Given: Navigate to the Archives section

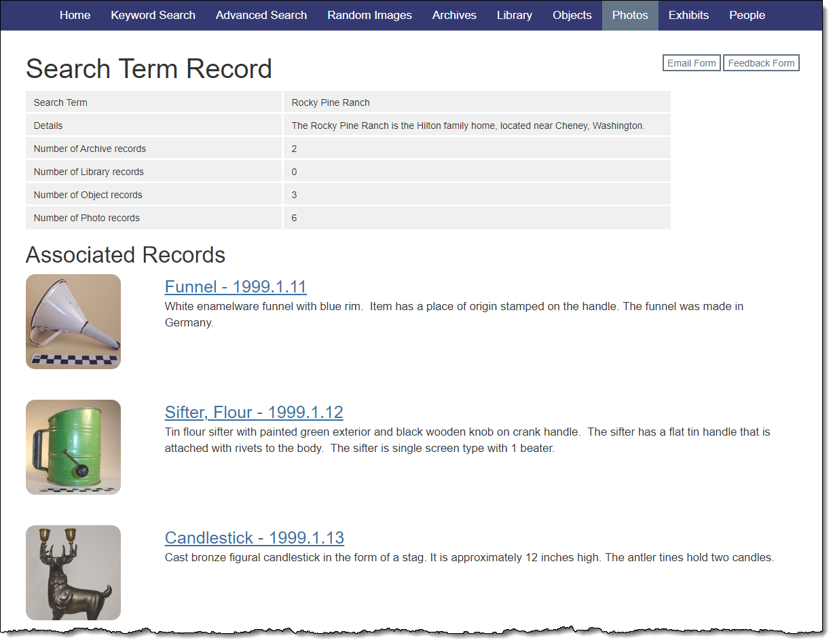Looking at the screenshot, I should 454,15.
